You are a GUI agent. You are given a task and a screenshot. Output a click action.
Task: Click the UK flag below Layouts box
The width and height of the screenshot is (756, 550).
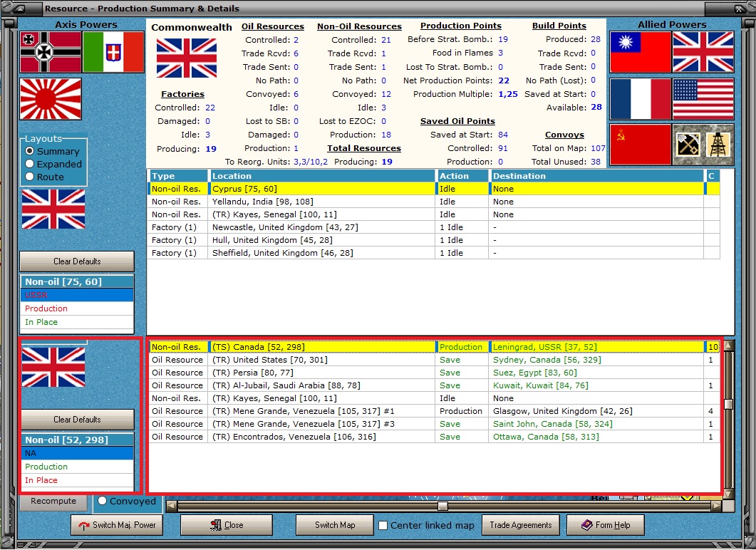click(x=53, y=209)
